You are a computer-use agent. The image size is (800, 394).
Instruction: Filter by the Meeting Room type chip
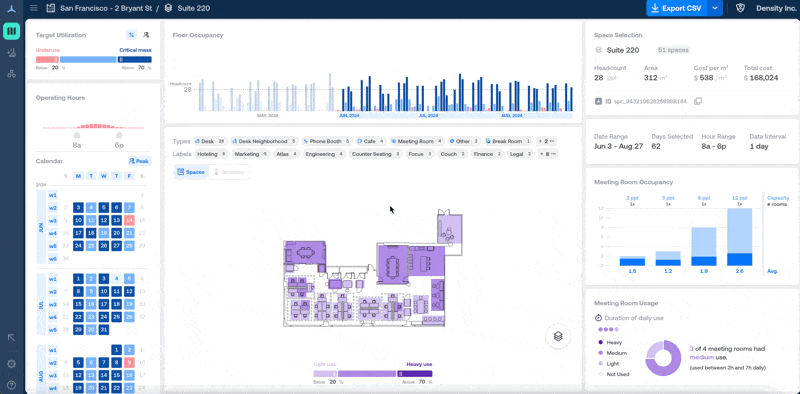(417, 141)
